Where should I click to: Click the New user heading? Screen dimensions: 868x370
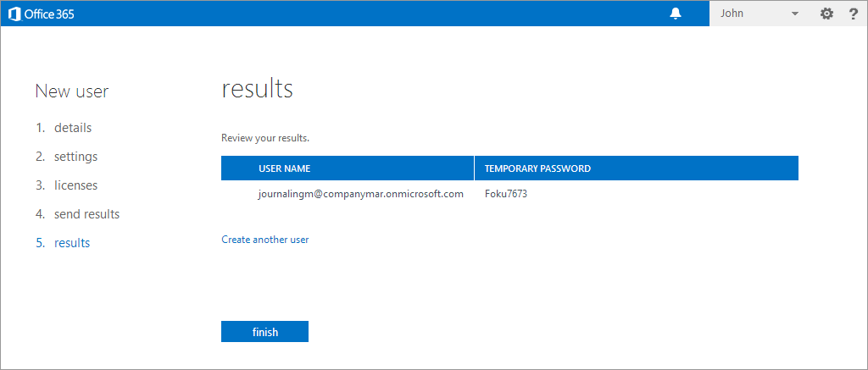click(x=72, y=91)
